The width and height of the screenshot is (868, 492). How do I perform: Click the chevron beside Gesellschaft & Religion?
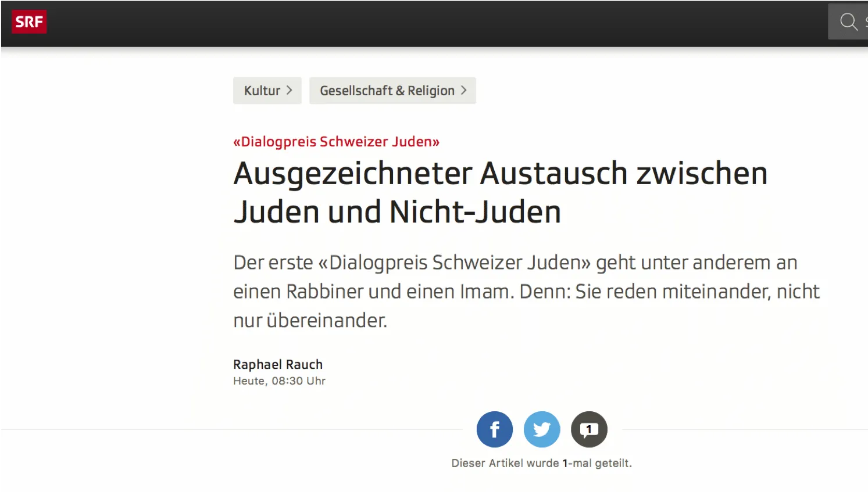[463, 91]
